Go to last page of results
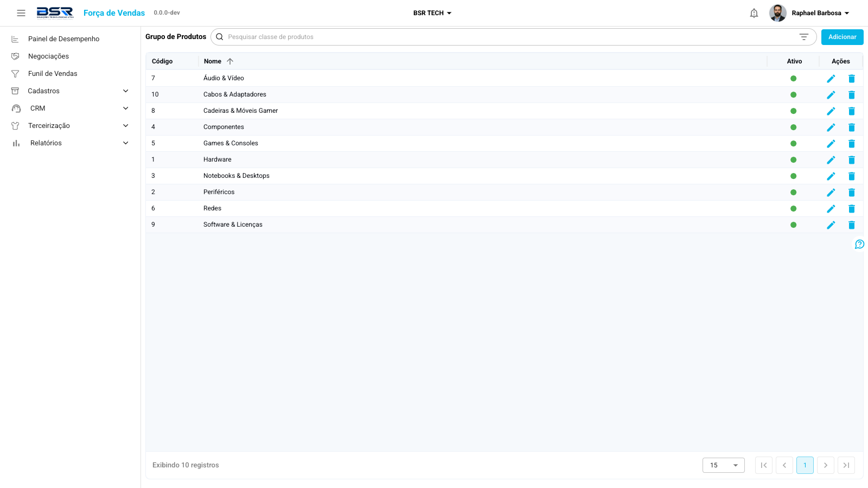Screen dimensions: 868x488 846,465
